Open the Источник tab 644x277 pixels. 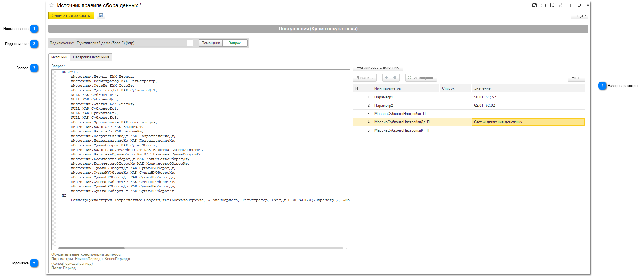[x=59, y=57]
